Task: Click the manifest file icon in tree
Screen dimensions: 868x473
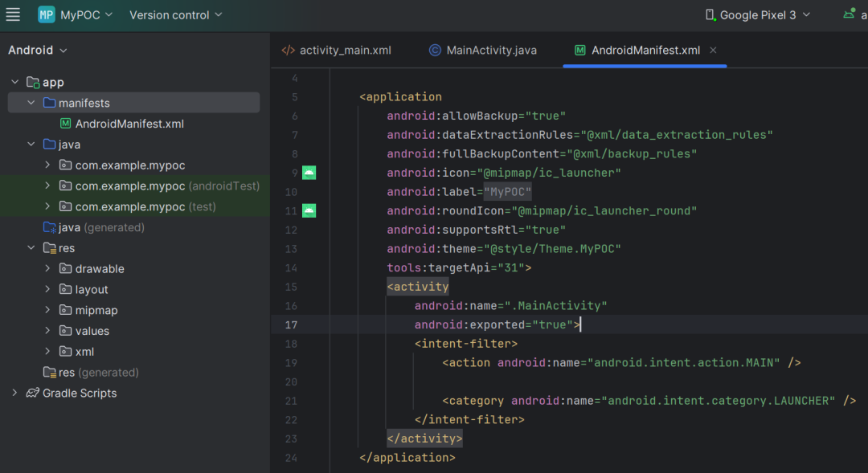Action: click(x=65, y=124)
